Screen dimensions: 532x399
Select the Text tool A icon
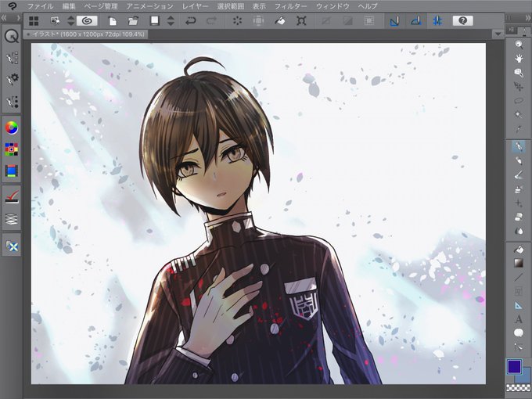coord(519,319)
